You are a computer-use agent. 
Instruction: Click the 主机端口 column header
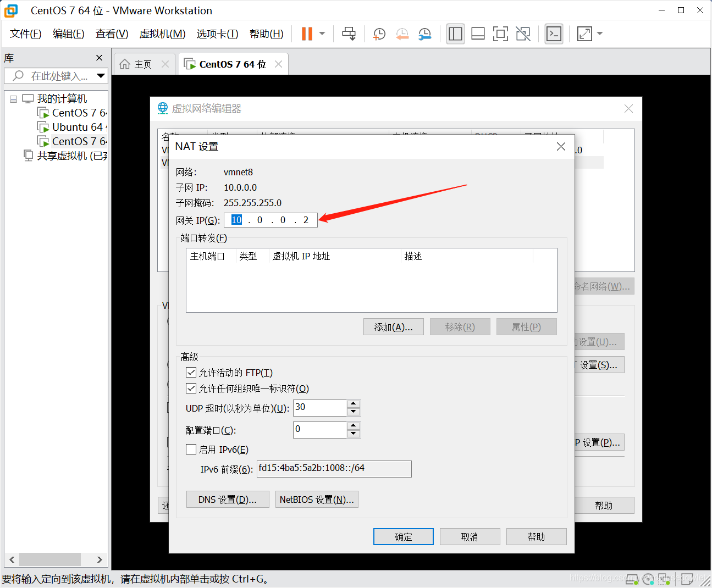pos(211,256)
